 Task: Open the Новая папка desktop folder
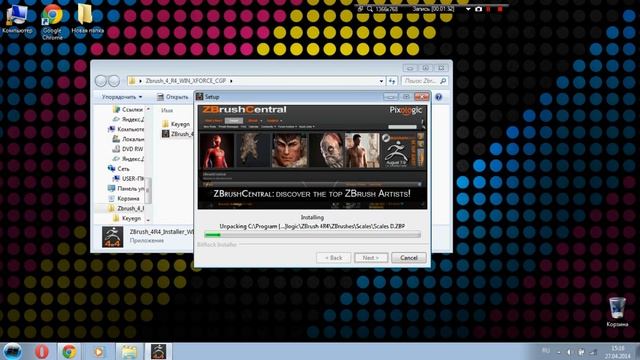coord(87,19)
